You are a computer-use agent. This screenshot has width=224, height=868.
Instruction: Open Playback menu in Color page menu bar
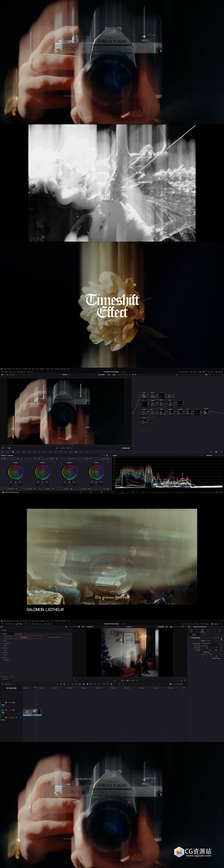pyautogui.click(x=42, y=369)
